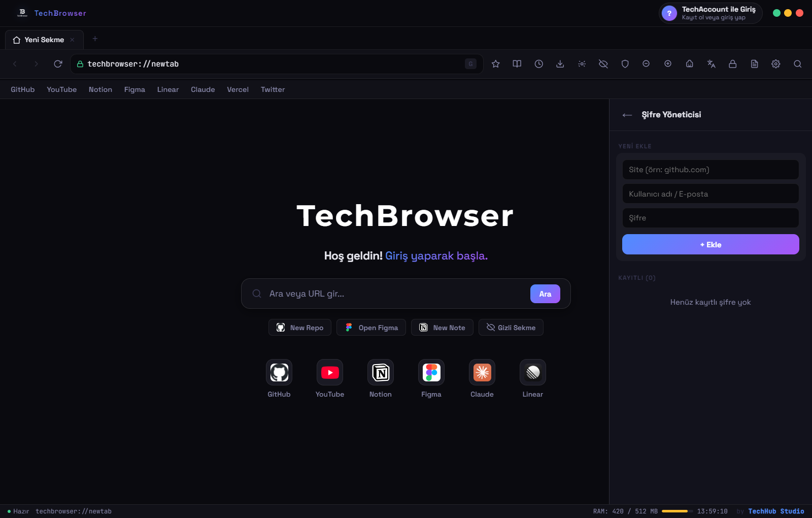Open browser settings gear icon
812x518 pixels.
776,64
